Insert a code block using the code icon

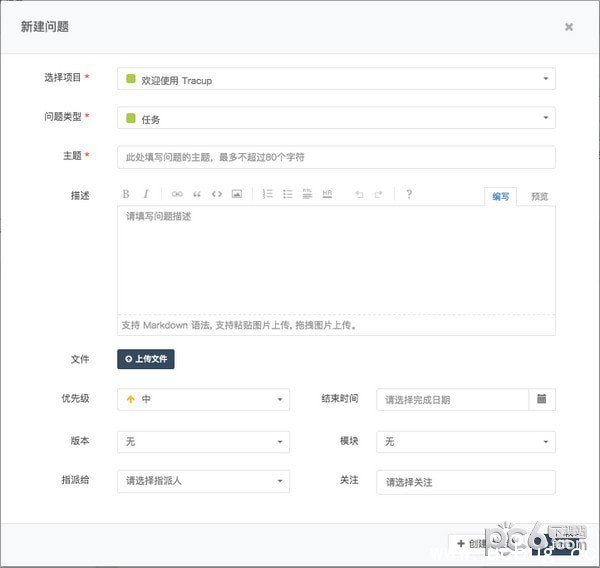tap(217, 194)
